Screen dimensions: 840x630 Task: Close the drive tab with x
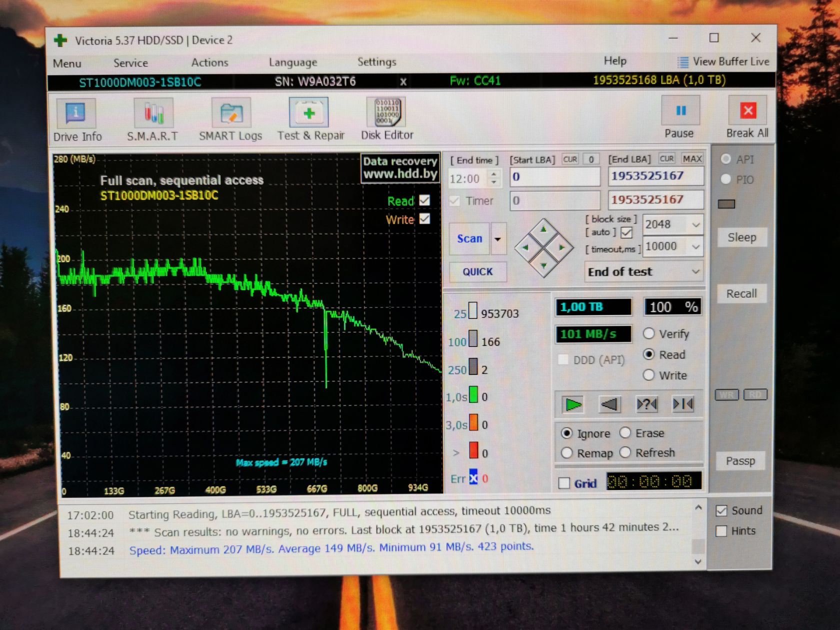(x=403, y=81)
